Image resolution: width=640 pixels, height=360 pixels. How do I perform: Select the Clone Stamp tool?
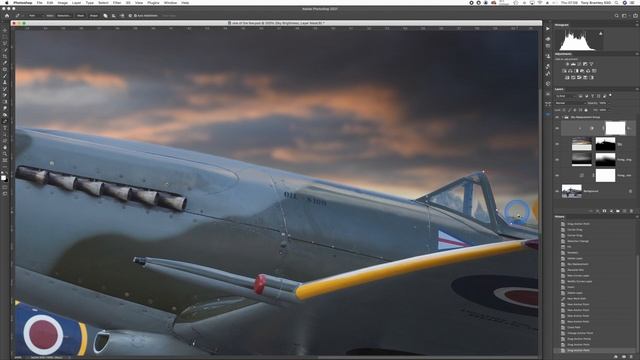[x=5, y=82]
